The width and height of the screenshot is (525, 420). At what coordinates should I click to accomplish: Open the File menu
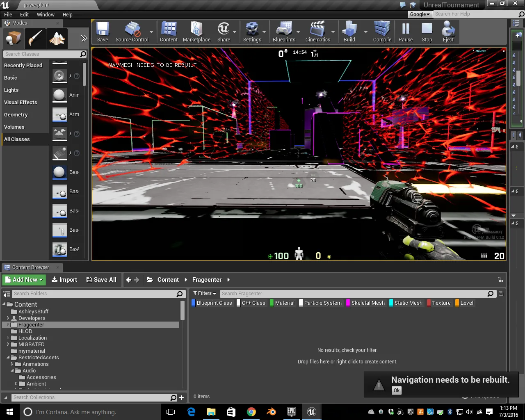click(8, 14)
